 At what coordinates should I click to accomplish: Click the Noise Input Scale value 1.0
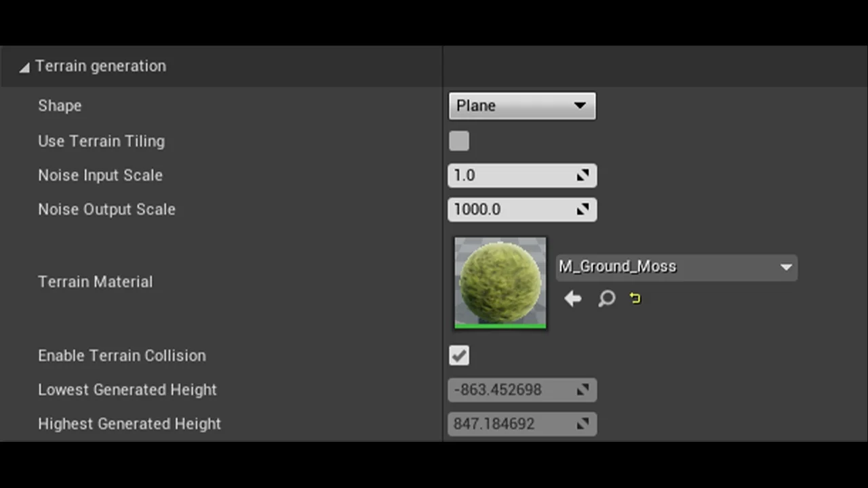pyautogui.click(x=509, y=176)
